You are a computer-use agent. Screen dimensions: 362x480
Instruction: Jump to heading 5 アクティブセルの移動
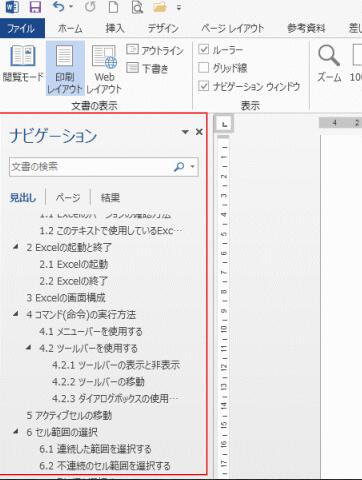[69, 415]
